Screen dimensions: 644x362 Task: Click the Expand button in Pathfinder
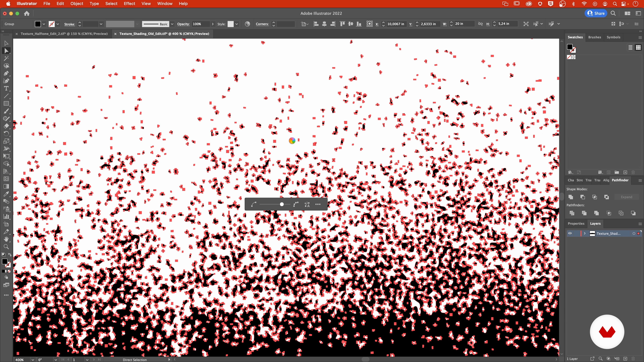[626, 197]
